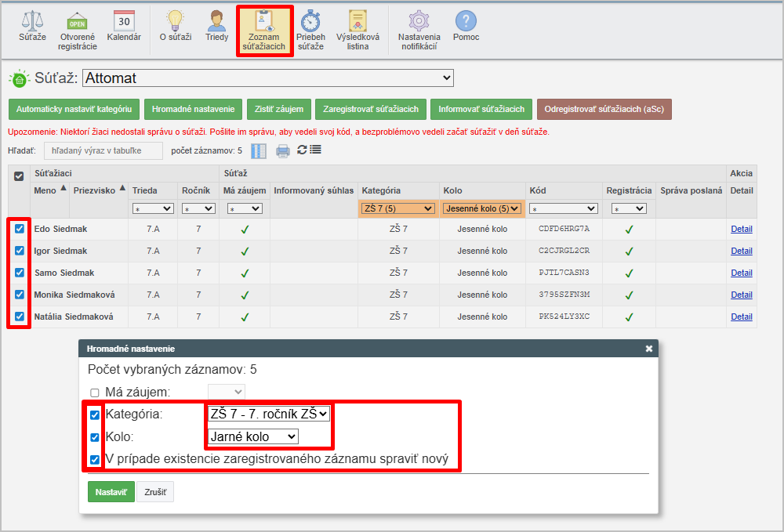Uncheck the Kategória checkbox in dialog
The image size is (784, 532).
pyautogui.click(x=95, y=414)
